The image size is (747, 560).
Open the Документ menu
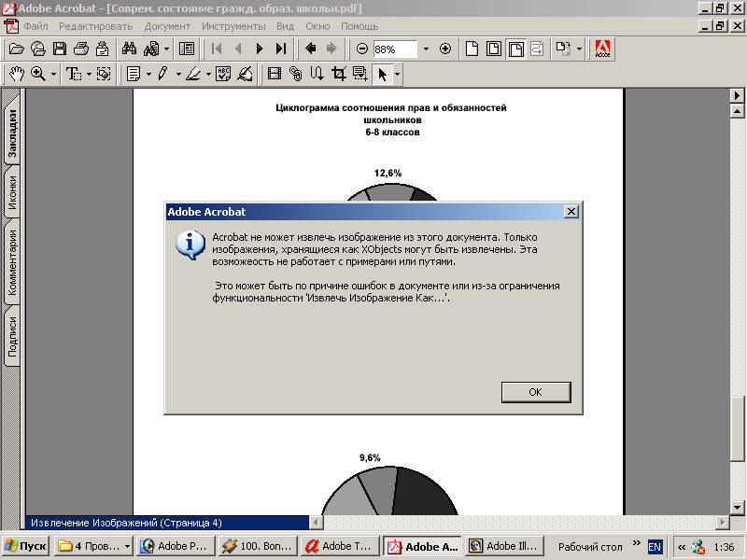[x=167, y=26]
